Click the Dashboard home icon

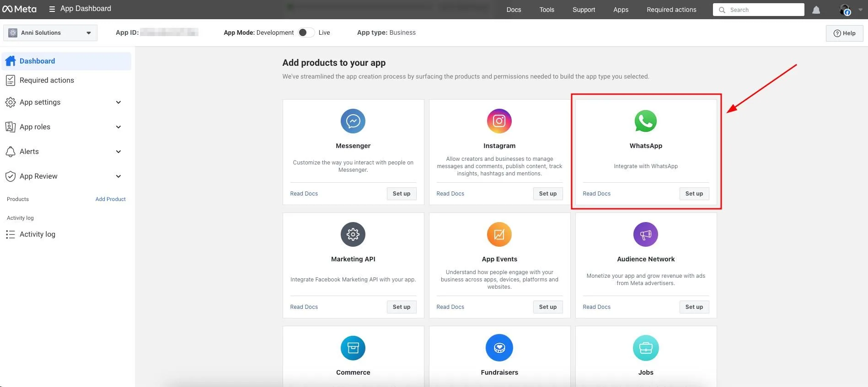click(11, 61)
